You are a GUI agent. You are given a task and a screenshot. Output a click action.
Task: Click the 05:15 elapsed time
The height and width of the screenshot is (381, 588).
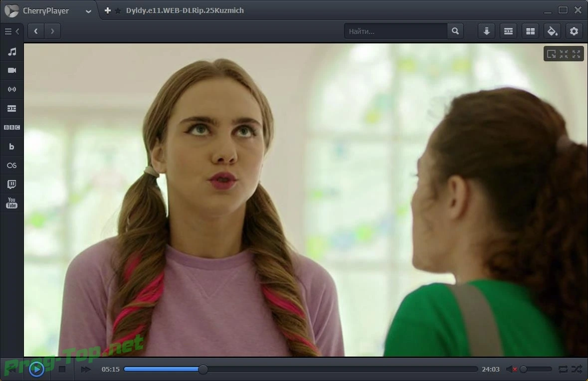[111, 370]
